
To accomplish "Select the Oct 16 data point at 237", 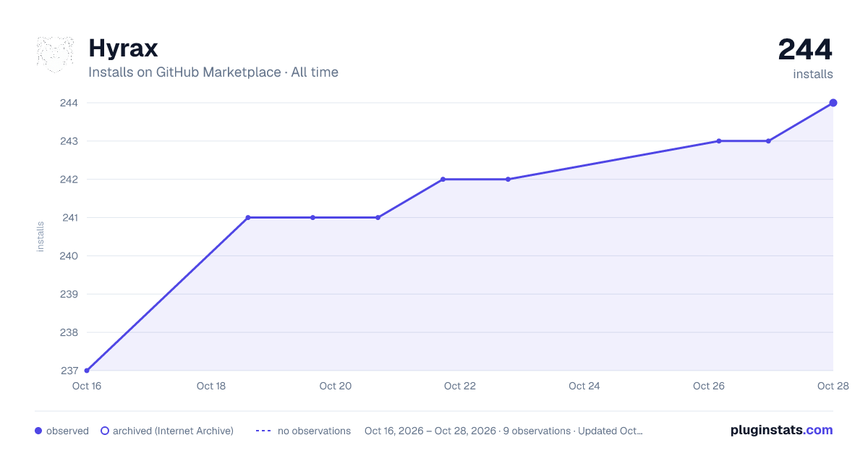I will click(87, 371).
